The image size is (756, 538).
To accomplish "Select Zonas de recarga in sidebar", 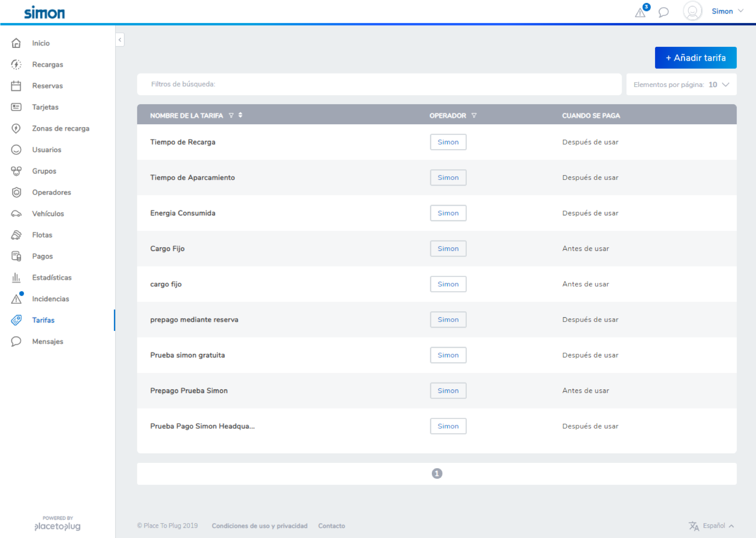I will pos(61,128).
